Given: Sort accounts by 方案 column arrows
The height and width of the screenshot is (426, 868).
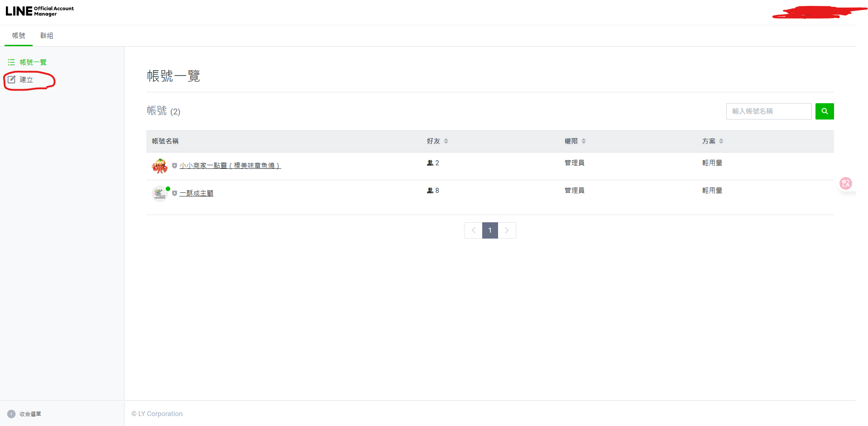Looking at the screenshot, I should click(x=721, y=141).
